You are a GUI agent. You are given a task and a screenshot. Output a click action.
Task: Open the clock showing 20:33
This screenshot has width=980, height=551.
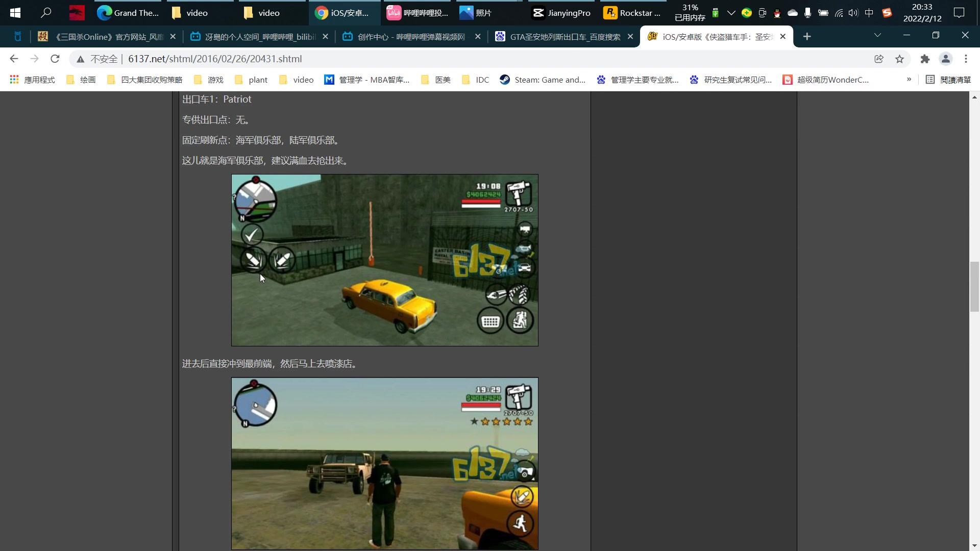click(x=922, y=13)
